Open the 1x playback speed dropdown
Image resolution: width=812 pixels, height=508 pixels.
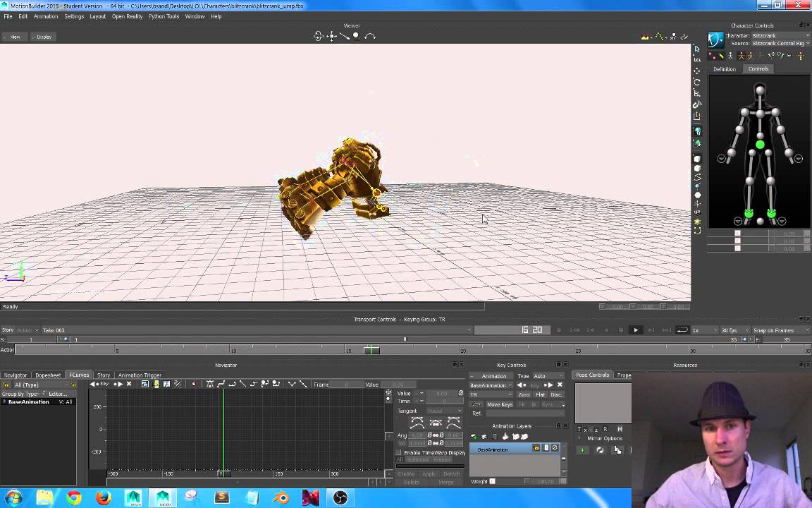[704, 330]
